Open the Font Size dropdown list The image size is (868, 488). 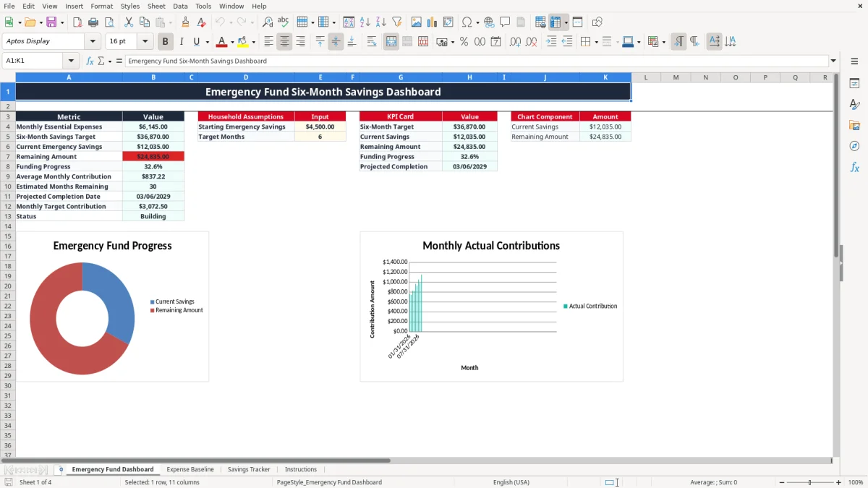(x=145, y=42)
